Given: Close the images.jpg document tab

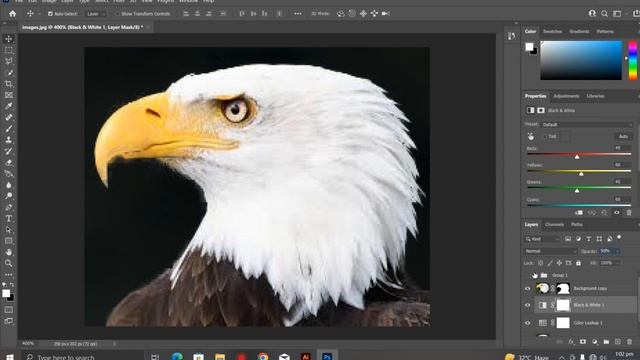Looking at the screenshot, I should coord(148,27).
